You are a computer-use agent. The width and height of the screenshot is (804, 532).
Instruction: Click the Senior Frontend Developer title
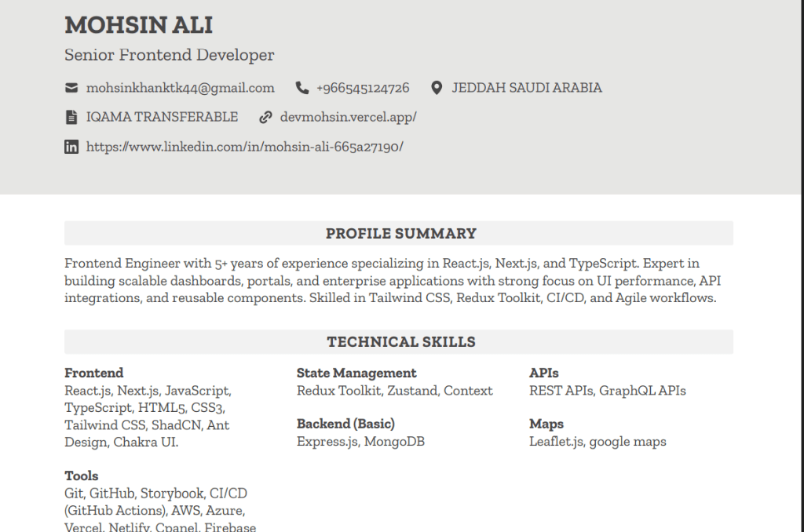(170, 55)
